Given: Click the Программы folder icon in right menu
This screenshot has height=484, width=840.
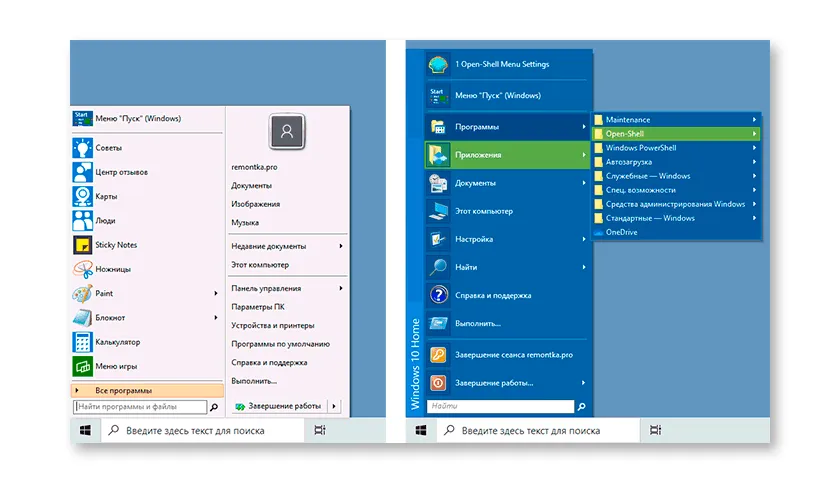Looking at the screenshot, I should (x=438, y=127).
